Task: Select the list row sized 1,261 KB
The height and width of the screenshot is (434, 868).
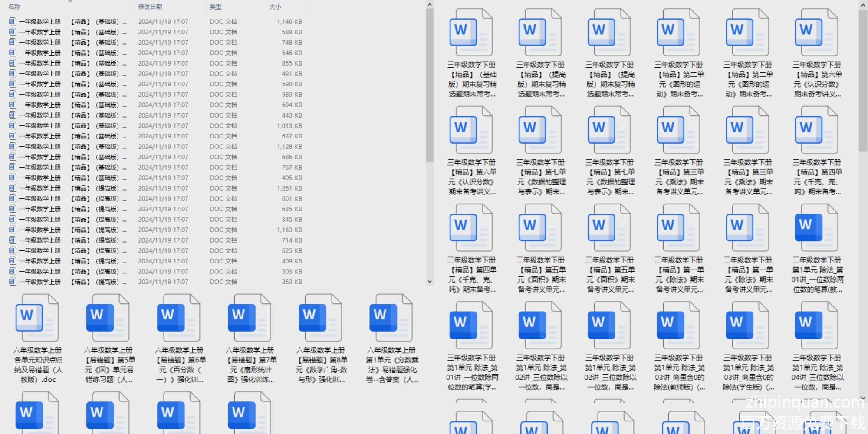Action: pos(69,188)
